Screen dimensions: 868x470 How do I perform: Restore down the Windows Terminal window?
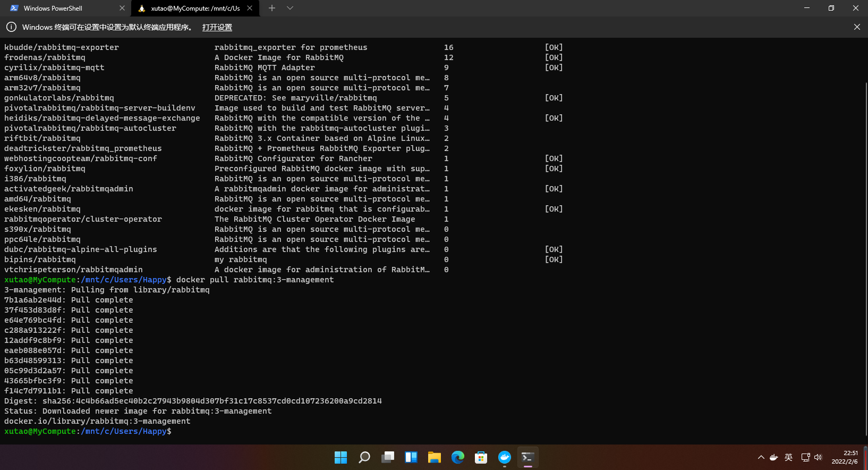[831, 9]
